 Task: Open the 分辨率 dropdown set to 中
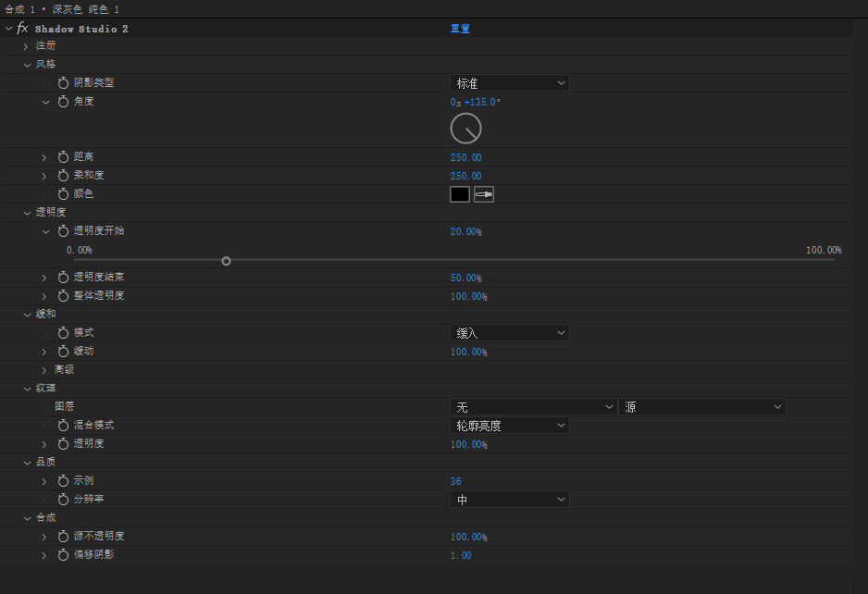coord(509,500)
